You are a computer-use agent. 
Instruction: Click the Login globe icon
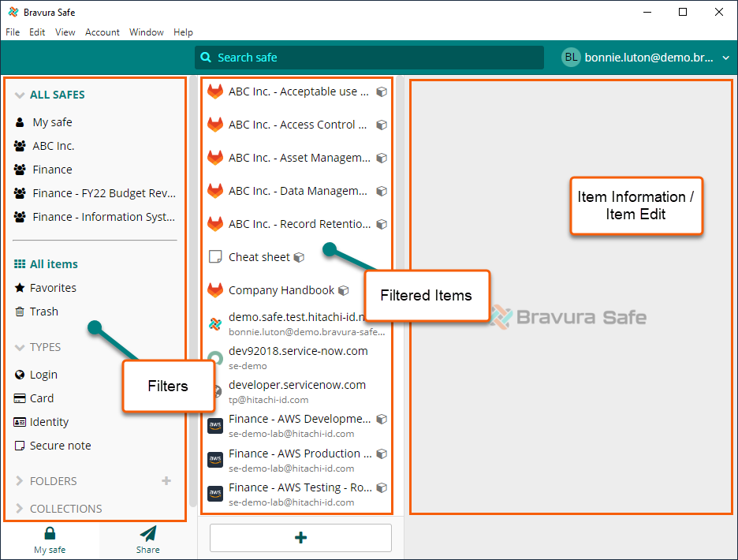click(19, 375)
